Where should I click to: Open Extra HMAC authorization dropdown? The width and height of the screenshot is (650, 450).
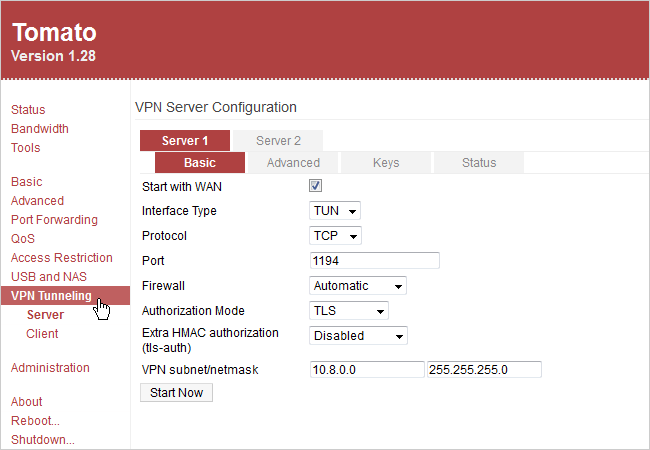click(x=359, y=336)
